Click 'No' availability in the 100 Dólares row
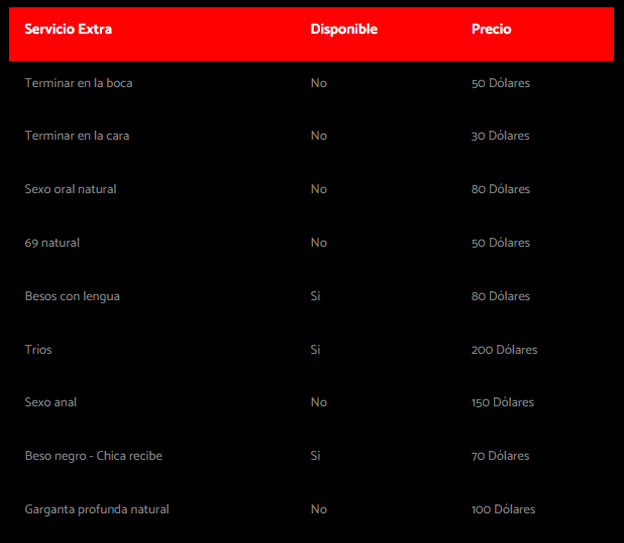The image size is (624, 543). point(318,509)
